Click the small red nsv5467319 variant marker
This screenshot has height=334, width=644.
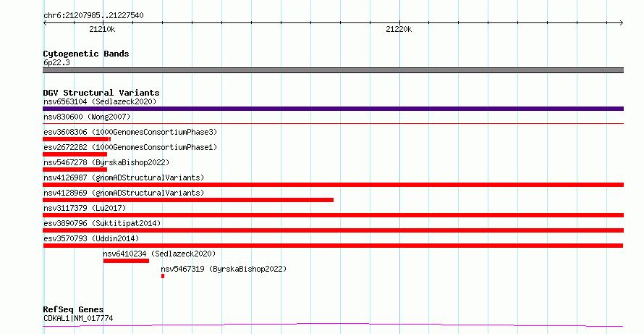(x=163, y=276)
